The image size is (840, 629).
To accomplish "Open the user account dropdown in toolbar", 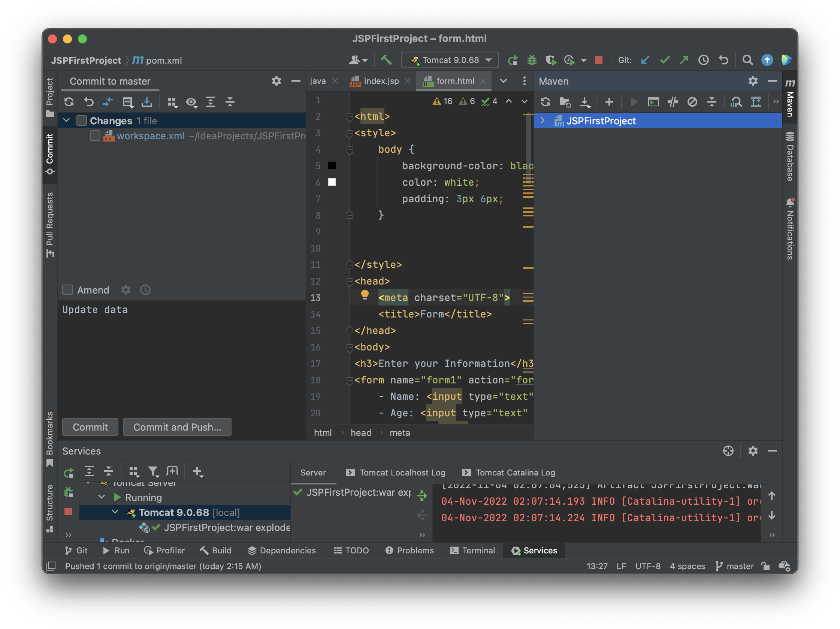I will (x=358, y=60).
